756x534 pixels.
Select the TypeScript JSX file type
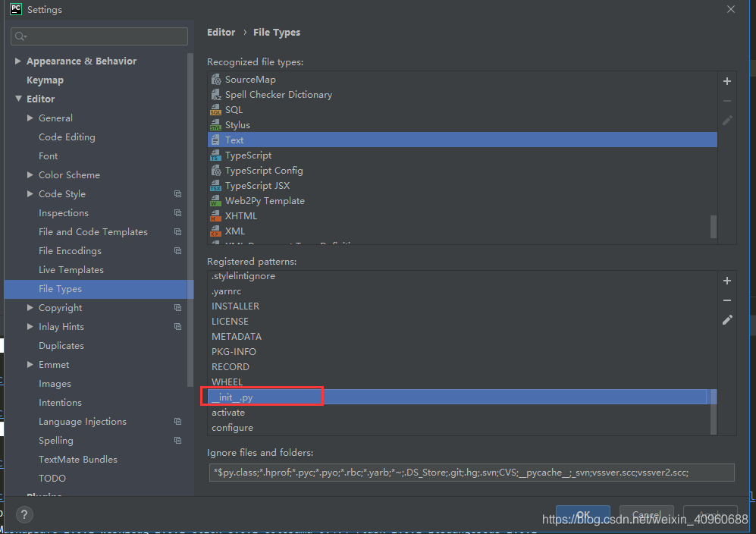click(463, 186)
